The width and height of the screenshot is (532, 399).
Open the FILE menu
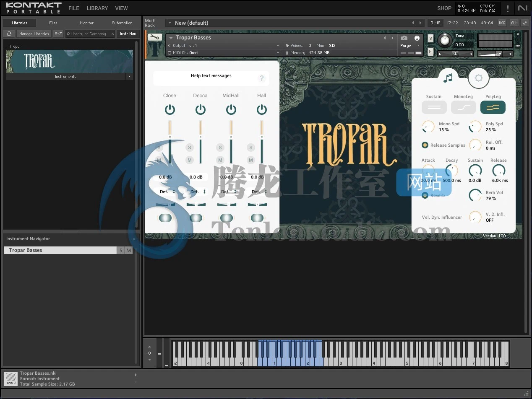[x=73, y=8]
